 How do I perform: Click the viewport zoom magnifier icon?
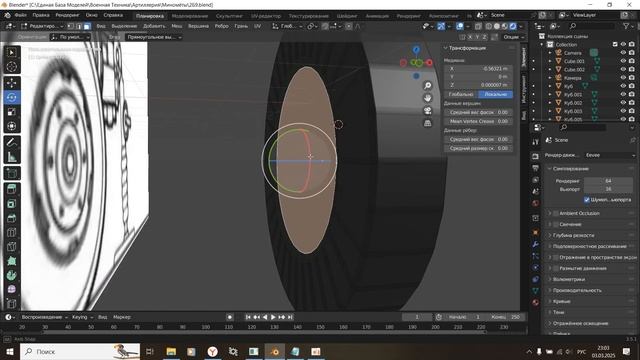(x=427, y=85)
